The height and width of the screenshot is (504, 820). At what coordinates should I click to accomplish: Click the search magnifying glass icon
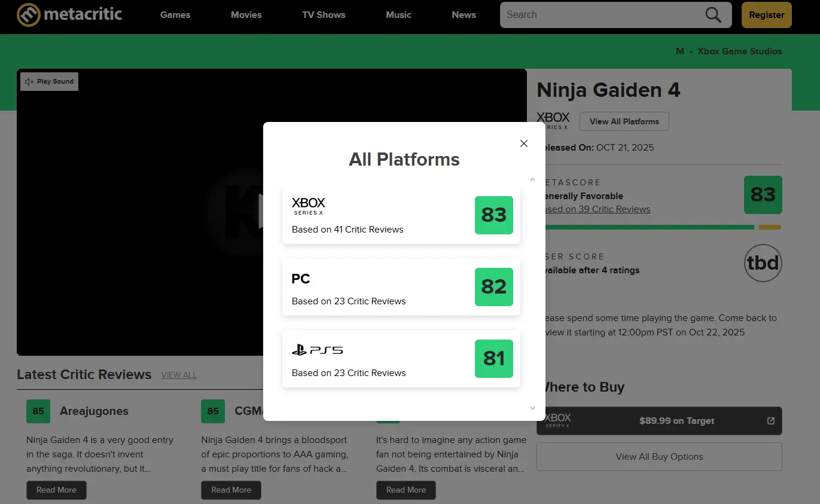point(713,15)
